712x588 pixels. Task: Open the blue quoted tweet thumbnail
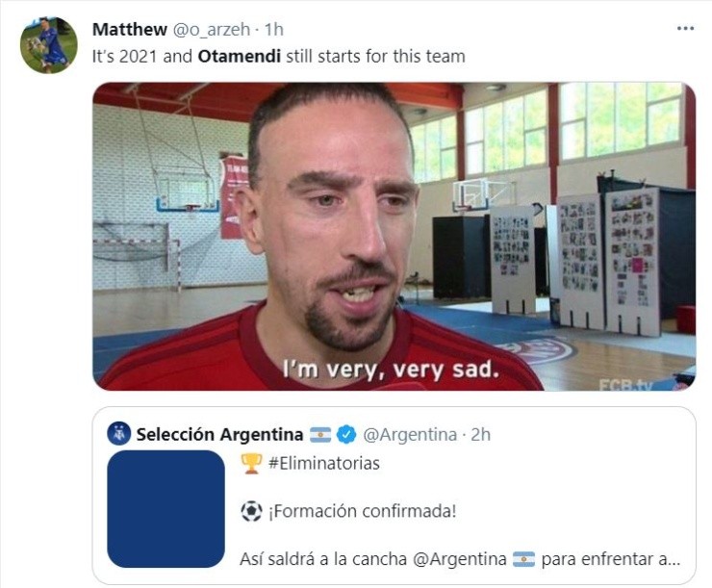coord(165,509)
